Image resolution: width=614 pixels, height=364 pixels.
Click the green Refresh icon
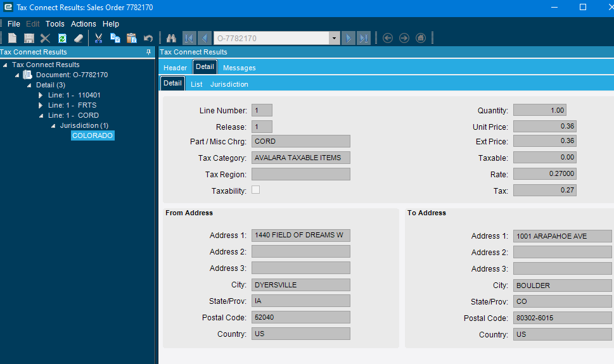tap(62, 38)
